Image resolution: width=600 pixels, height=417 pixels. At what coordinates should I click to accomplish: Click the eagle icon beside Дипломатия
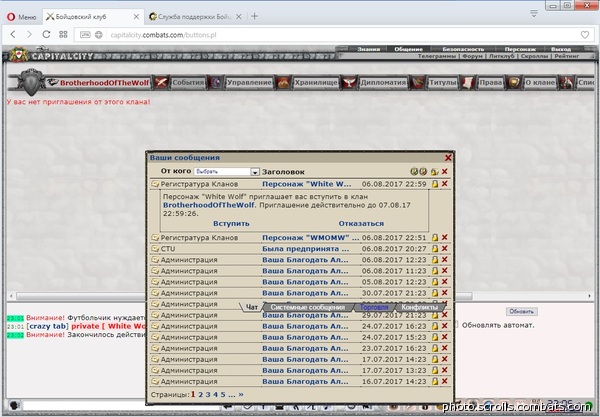[349, 82]
